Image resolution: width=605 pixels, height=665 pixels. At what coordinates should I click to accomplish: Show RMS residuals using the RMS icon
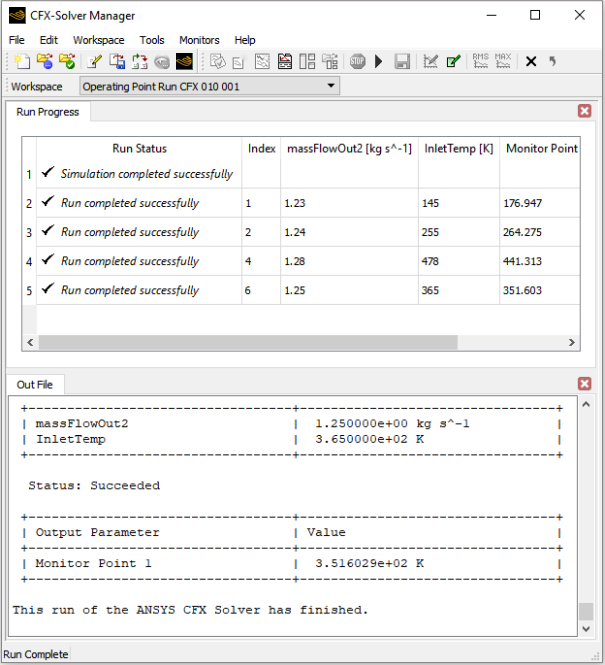(x=480, y=62)
